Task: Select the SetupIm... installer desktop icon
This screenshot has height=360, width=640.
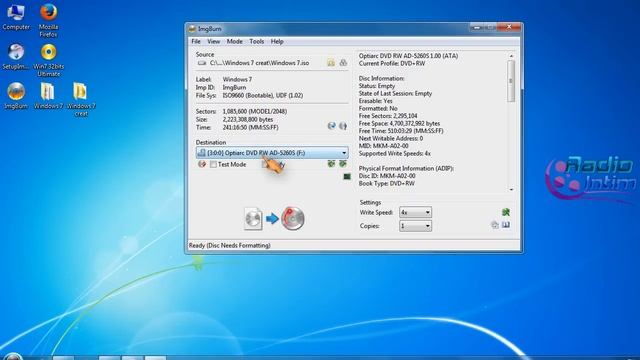Action: click(x=16, y=56)
